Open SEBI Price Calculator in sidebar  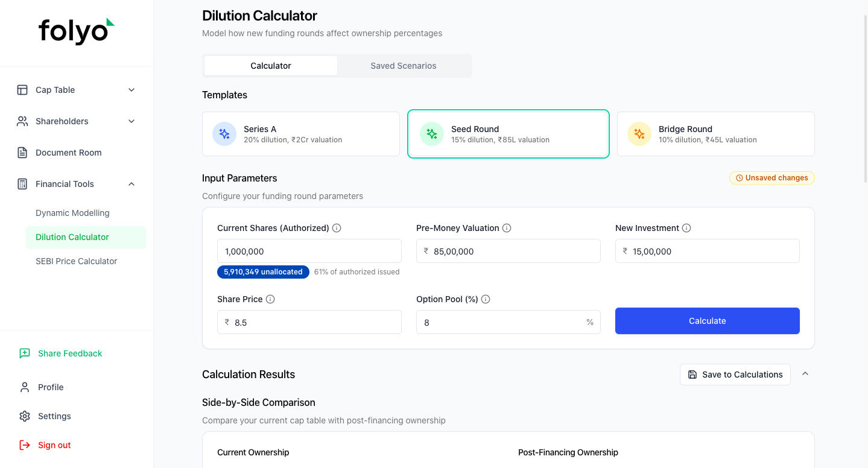click(77, 261)
